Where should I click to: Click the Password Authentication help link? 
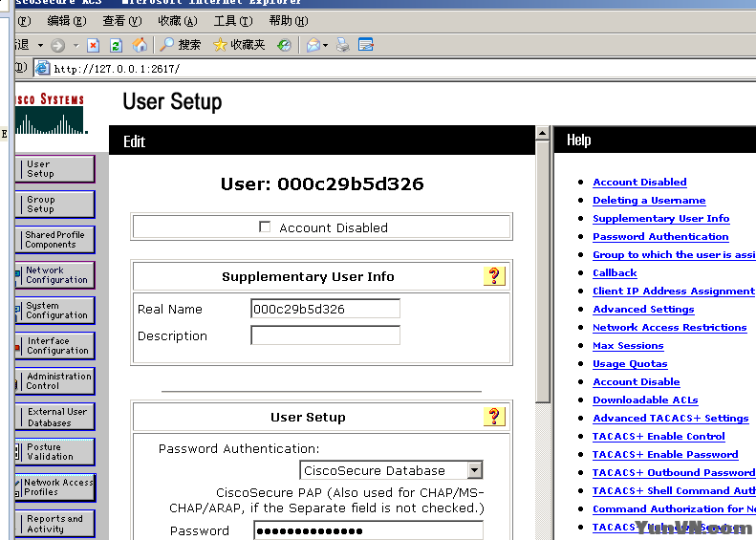click(x=660, y=237)
